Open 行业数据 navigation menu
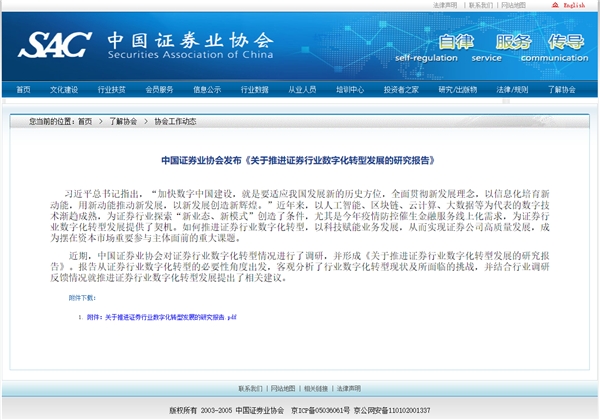600x420 pixels. click(x=254, y=90)
